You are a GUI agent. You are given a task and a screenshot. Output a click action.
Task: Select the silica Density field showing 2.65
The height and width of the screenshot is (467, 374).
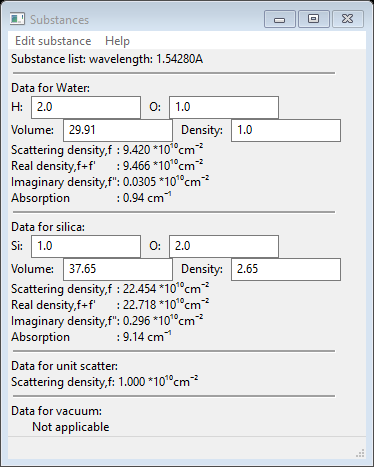(286, 269)
